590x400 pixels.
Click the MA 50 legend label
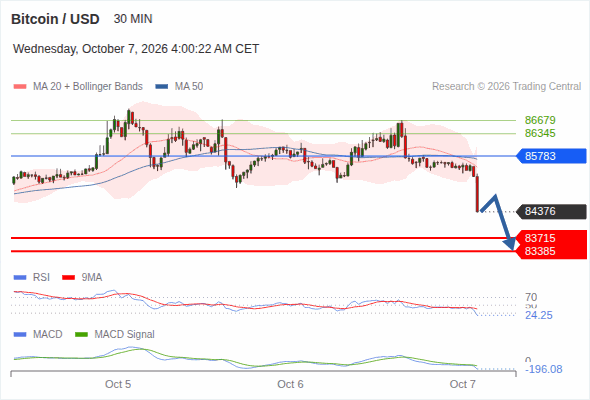point(189,87)
